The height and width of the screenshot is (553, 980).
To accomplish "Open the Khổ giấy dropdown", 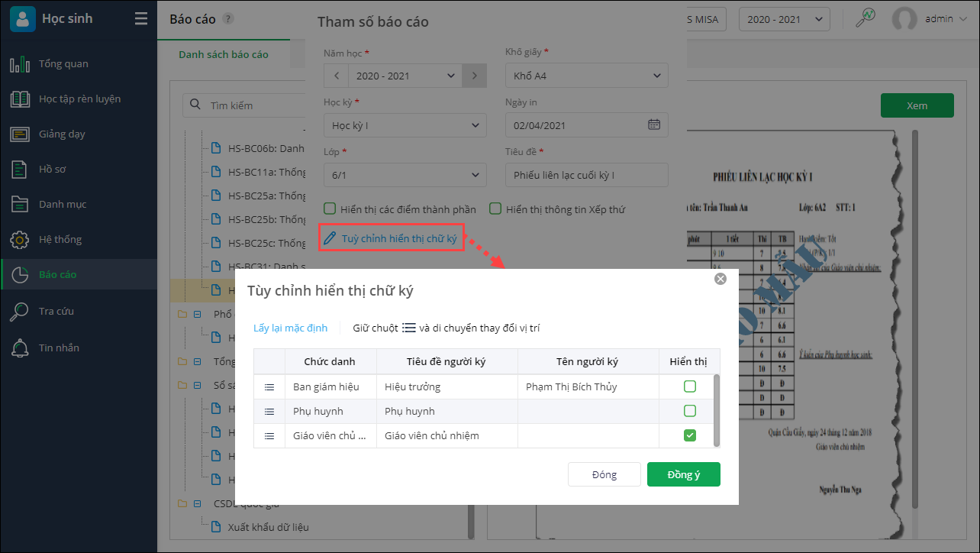I will coord(586,76).
